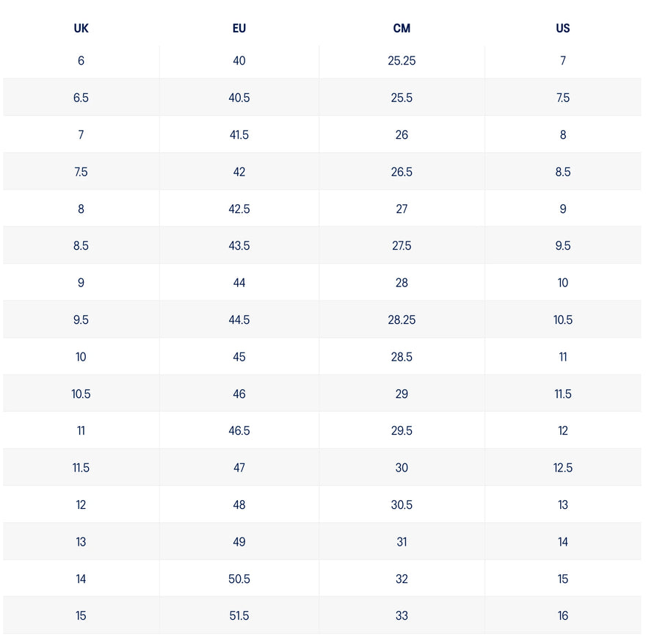Click the 28.5 CM cell
This screenshot has height=644, width=646.
tap(402, 357)
